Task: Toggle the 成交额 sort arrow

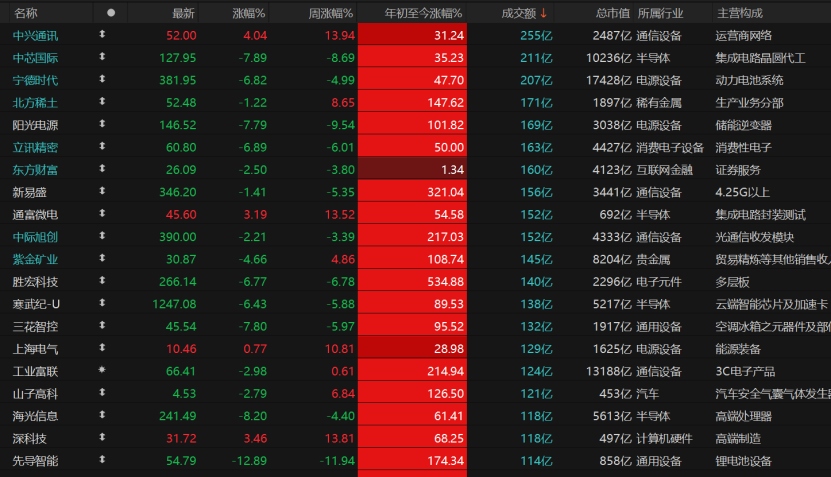Action: pyautogui.click(x=544, y=13)
